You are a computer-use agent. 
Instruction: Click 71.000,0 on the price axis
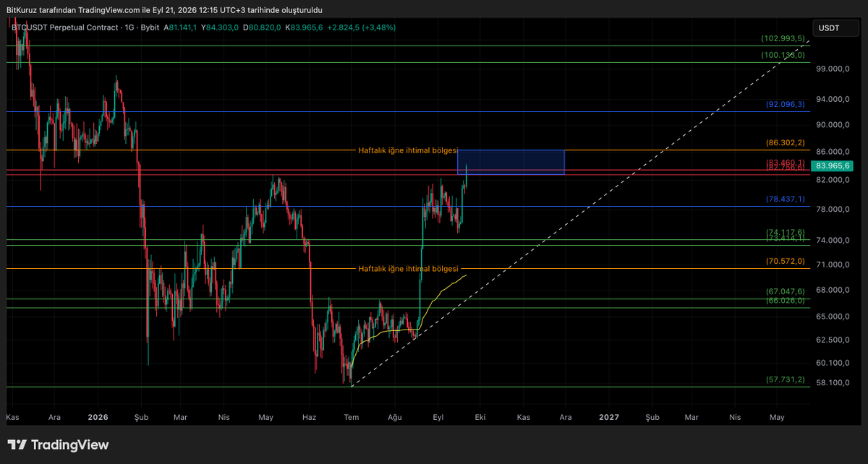click(831, 265)
